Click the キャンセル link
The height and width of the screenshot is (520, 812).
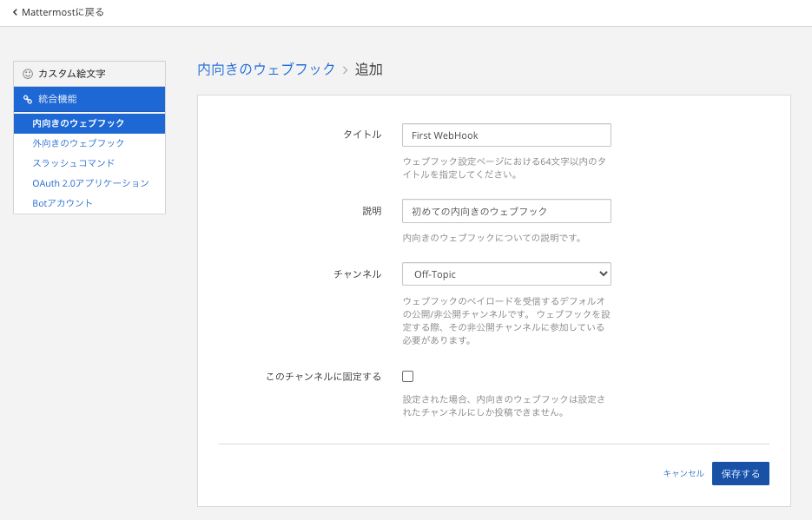(x=683, y=473)
